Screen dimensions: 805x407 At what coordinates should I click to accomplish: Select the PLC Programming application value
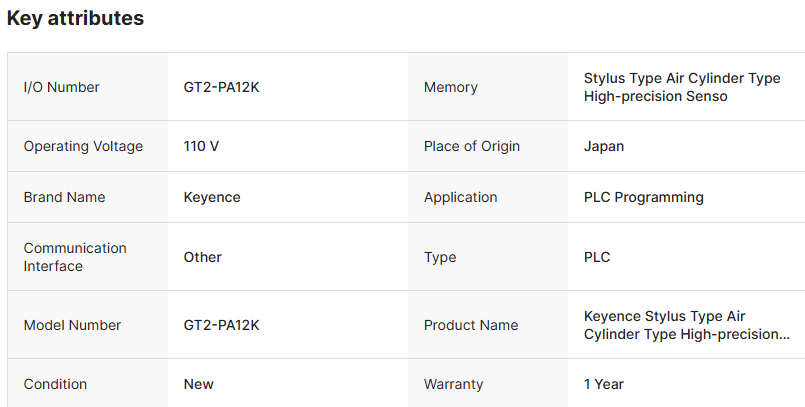click(644, 197)
